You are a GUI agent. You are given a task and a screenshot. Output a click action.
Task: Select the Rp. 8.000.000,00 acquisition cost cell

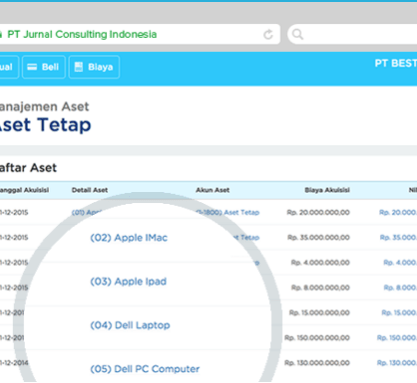[x=320, y=287]
